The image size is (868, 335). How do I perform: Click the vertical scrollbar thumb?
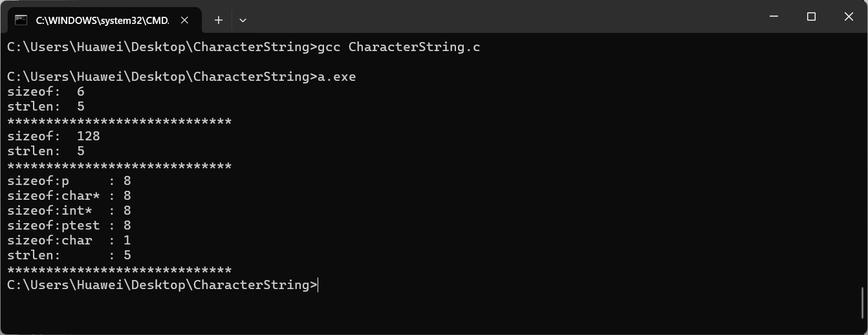click(x=863, y=304)
